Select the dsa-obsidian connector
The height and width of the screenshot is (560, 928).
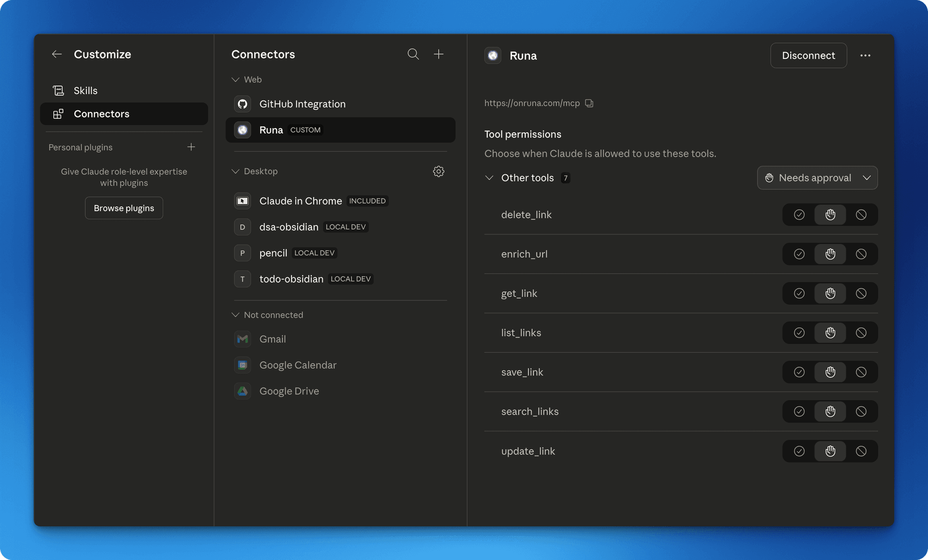click(x=340, y=227)
